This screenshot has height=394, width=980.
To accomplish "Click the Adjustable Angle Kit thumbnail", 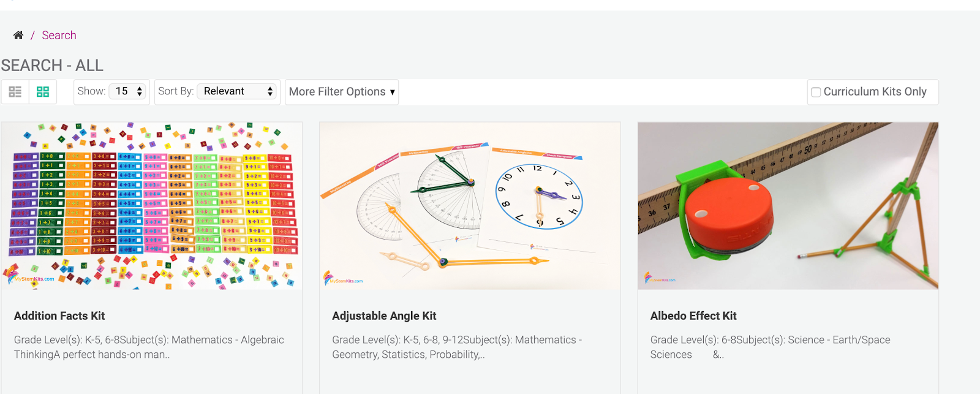I will click(x=470, y=205).
